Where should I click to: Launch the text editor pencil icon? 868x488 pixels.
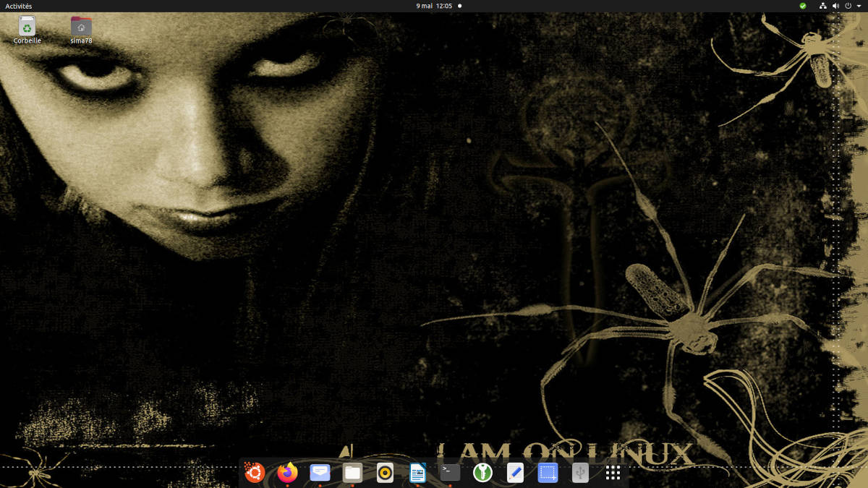[515, 473]
